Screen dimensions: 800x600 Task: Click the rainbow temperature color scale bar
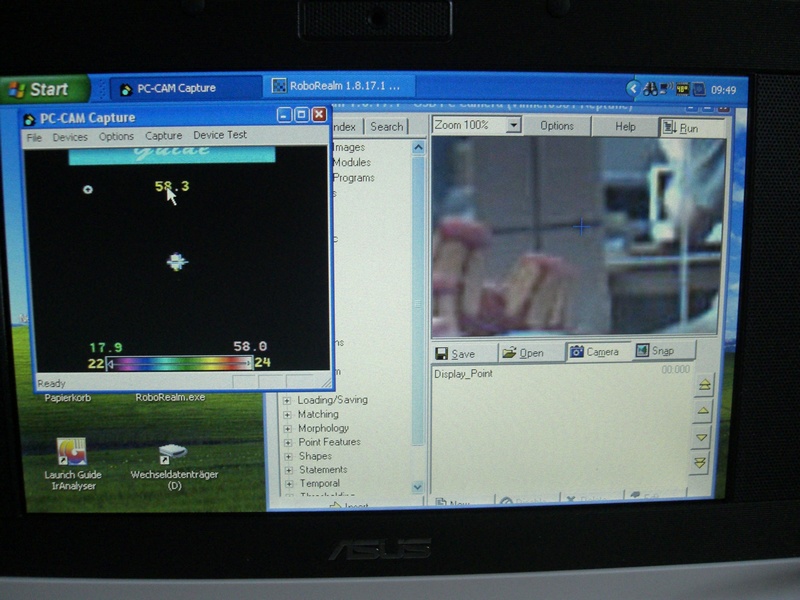180,364
